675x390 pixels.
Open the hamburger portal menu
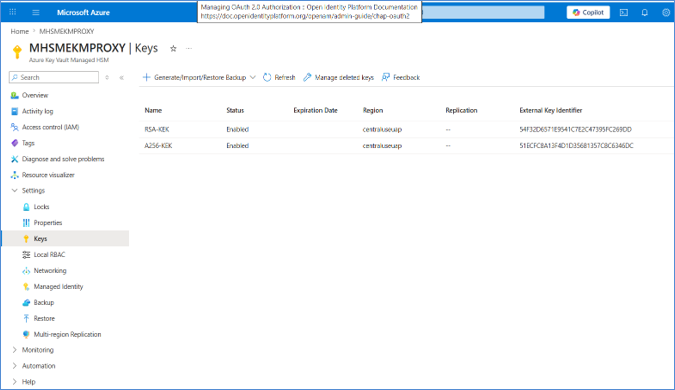(36, 12)
